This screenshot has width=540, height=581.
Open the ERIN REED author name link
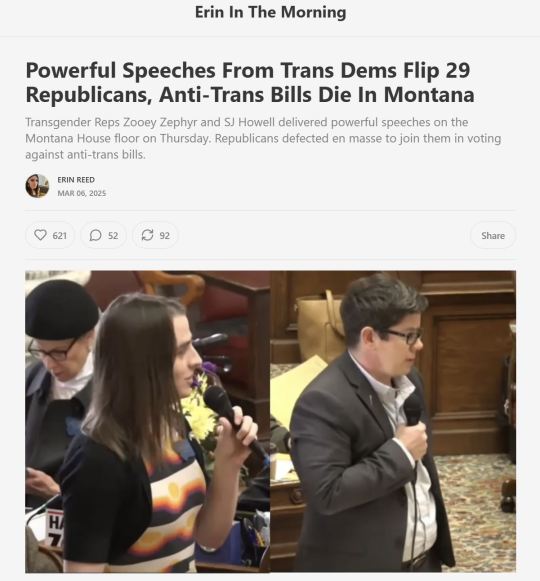[76, 180]
